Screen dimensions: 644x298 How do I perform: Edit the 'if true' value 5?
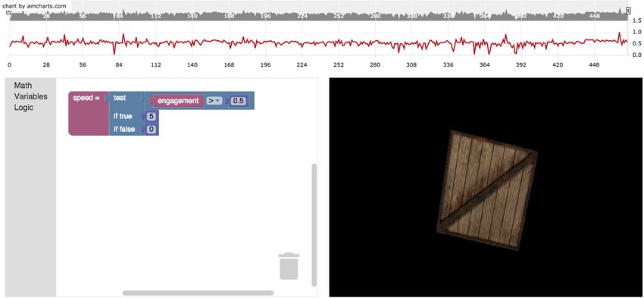click(x=151, y=116)
